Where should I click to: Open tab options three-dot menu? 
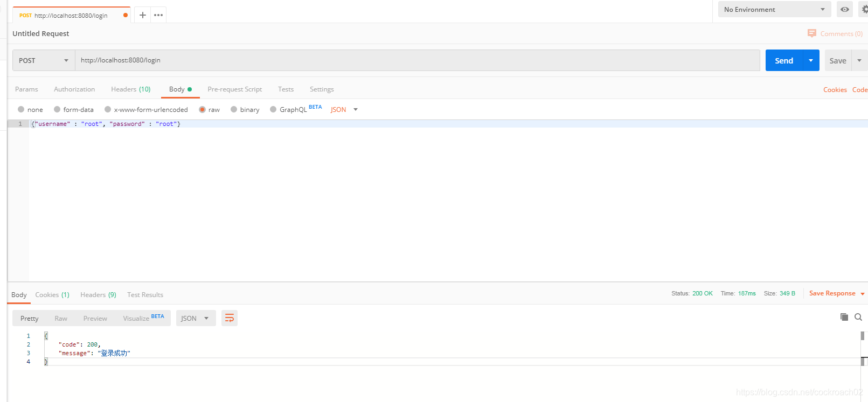[x=158, y=15]
